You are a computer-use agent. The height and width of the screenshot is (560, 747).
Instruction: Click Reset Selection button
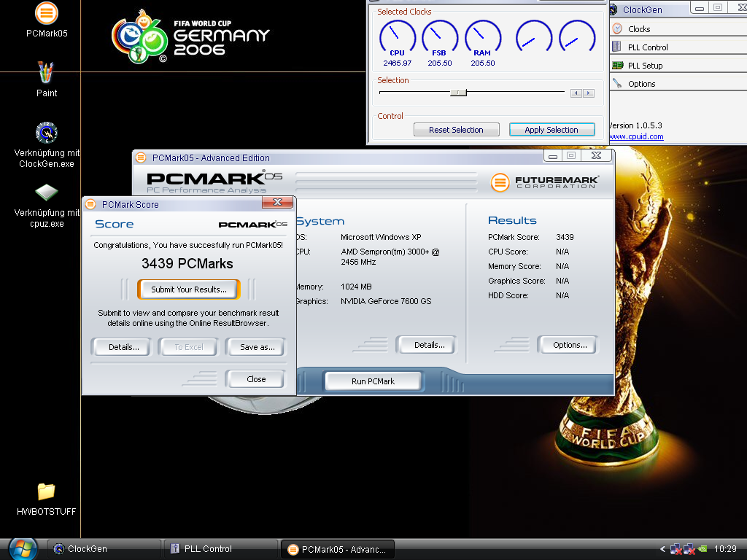457,130
